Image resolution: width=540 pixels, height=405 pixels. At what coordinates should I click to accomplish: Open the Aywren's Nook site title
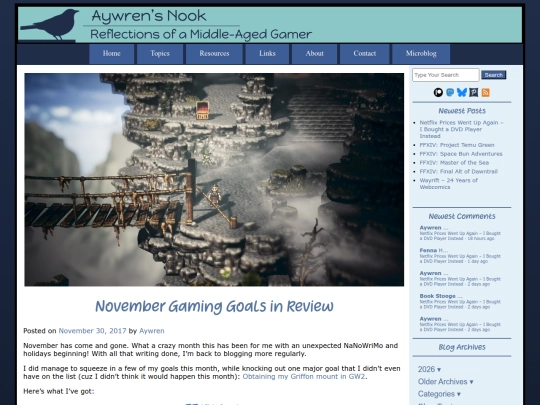[149, 16]
